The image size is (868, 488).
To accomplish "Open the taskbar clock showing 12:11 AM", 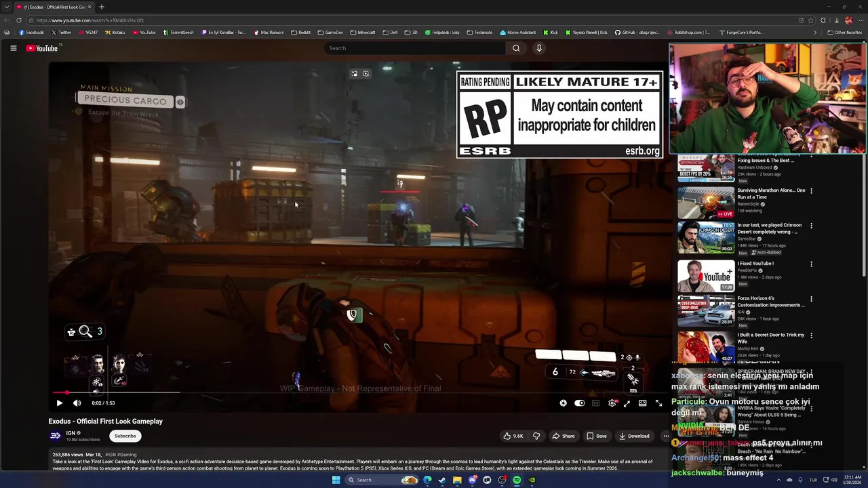I will coord(852,480).
